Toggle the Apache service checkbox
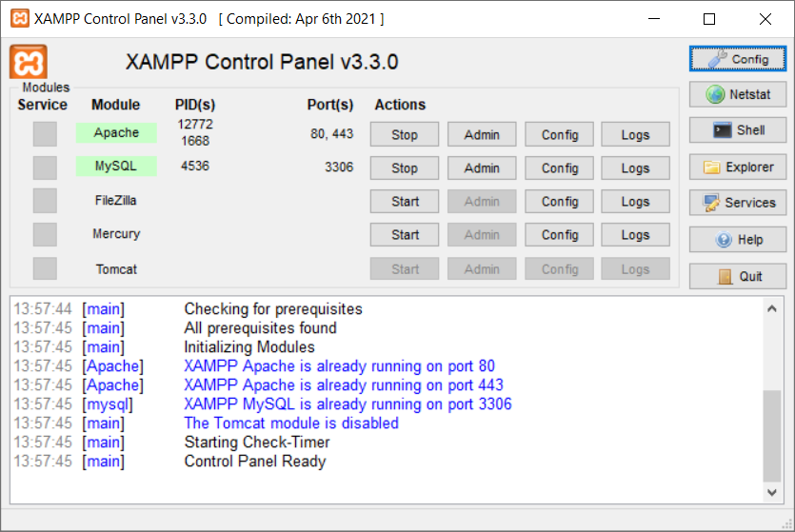 click(x=45, y=134)
